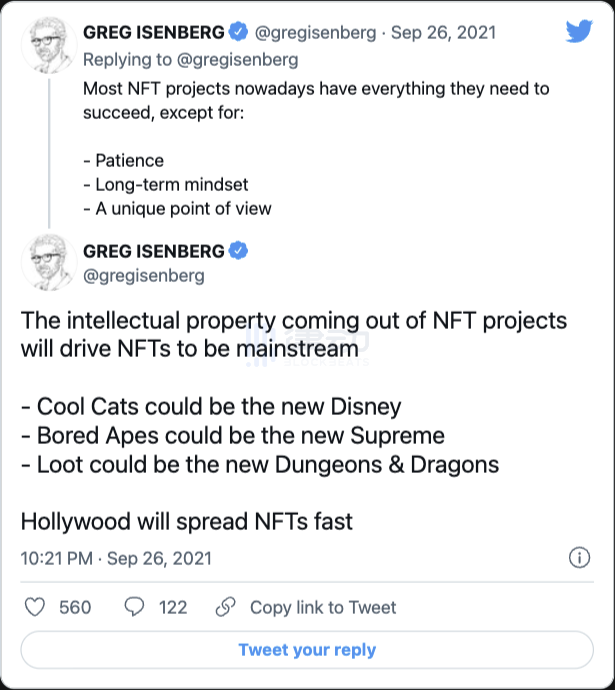615x690 pixels.
Task: Click the reply speech bubble icon
Action: tap(135, 607)
